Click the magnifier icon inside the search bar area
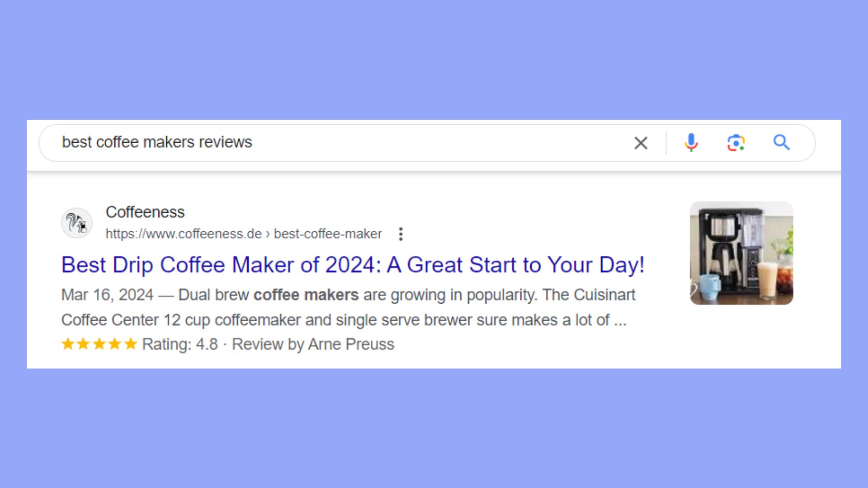 click(x=782, y=142)
